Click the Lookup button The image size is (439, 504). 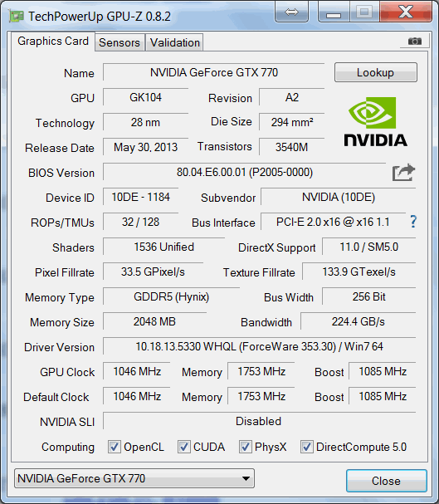tap(376, 72)
